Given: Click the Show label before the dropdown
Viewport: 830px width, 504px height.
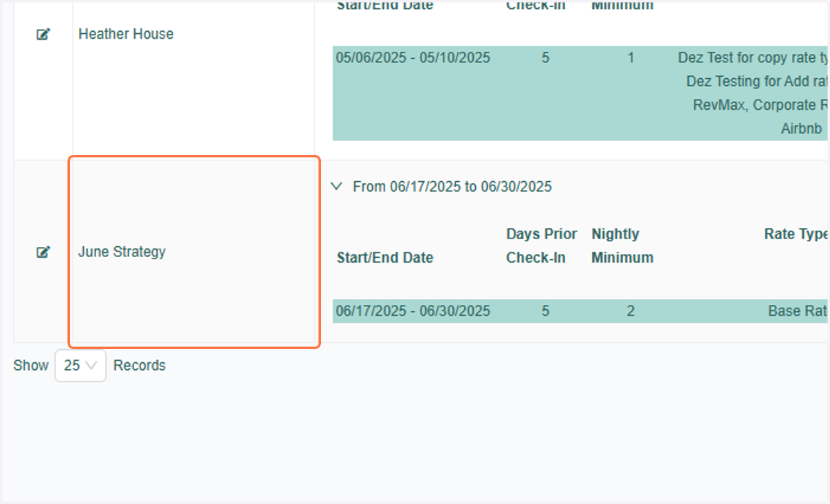Looking at the screenshot, I should [x=31, y=366].
